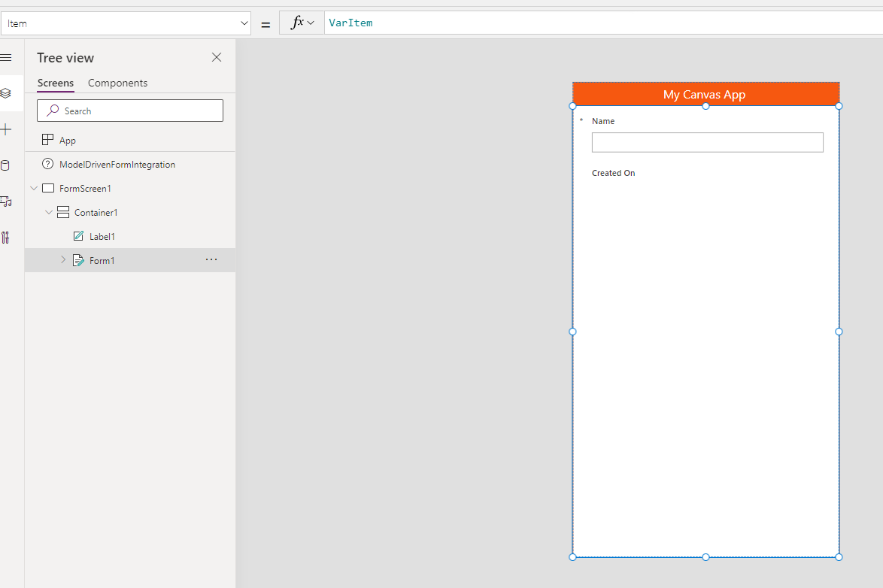Collapse the Container1 tree node
The height and width of the screenshot is (588, 883).
[x=49, y=213]
